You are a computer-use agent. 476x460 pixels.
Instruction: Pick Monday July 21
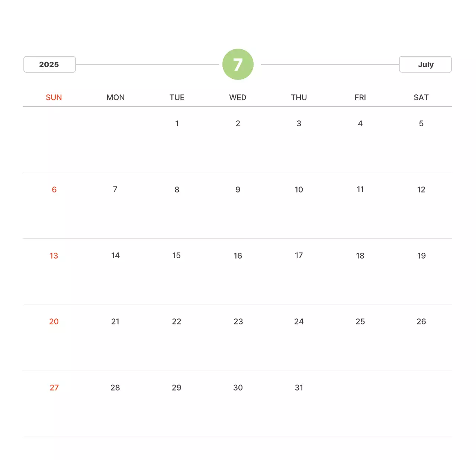(115, 321)
